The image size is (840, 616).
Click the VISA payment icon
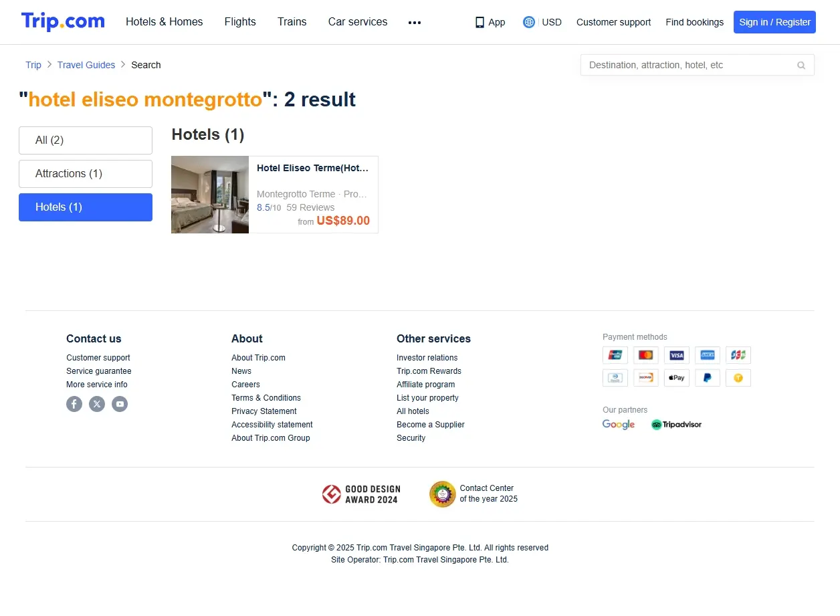[677, 355]
